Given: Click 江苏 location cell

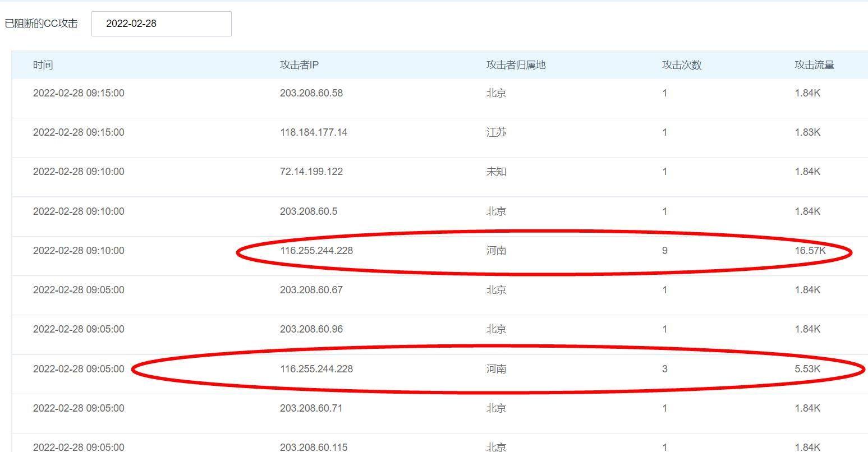Looking at the screenshot, I should click(496, 132).
